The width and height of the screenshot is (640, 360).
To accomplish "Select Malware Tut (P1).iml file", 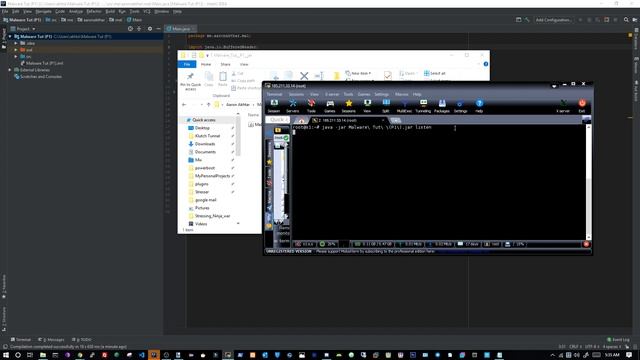I will [x=42, y=63].
